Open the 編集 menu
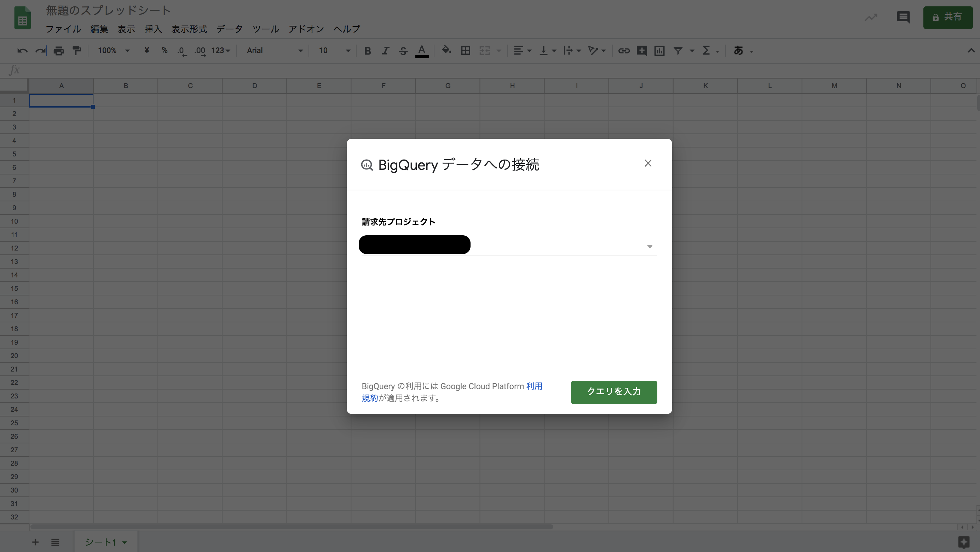 (x=99, y=29)
